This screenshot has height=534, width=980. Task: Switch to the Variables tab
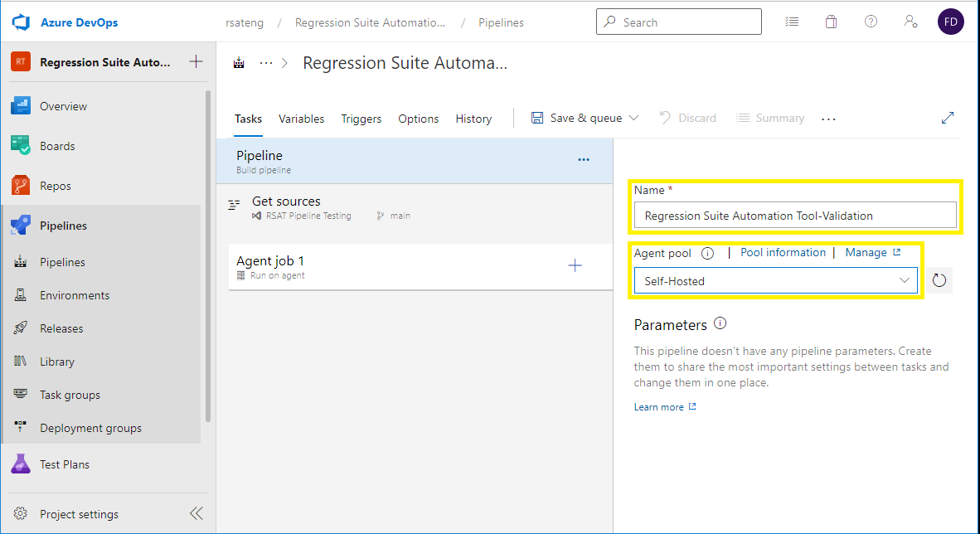[x=301, y=119]
